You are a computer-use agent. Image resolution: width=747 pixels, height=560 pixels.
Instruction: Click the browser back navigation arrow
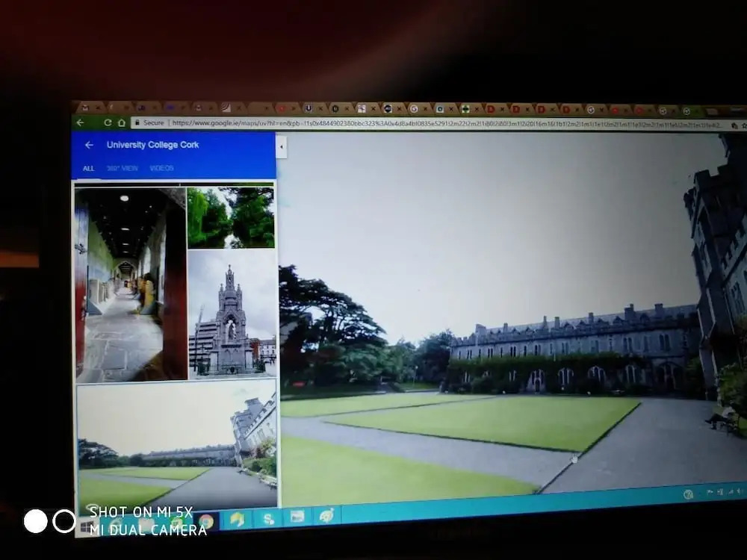81,122
